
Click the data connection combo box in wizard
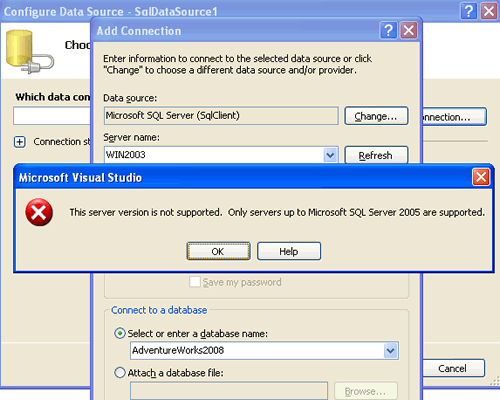[52, 116]
